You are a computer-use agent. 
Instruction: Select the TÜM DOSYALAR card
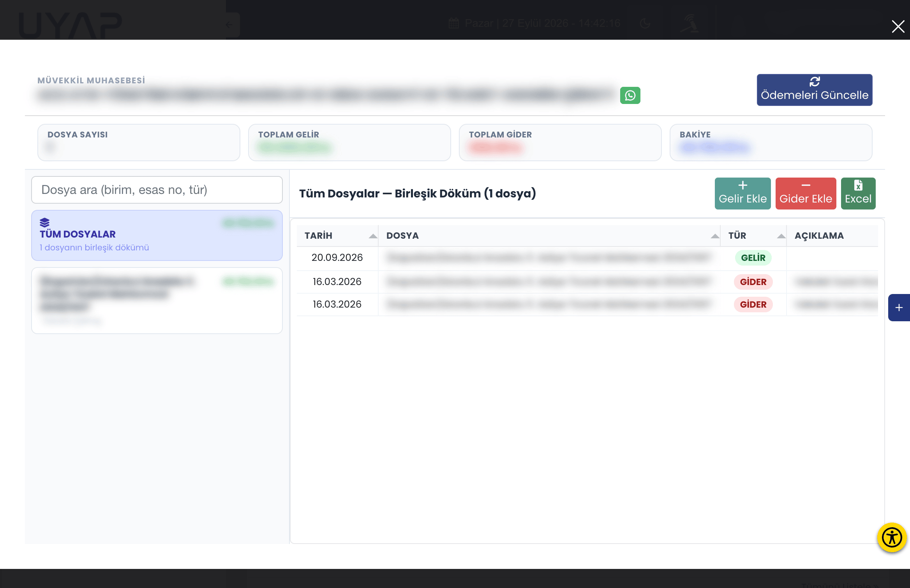click(x=157, y=235)
